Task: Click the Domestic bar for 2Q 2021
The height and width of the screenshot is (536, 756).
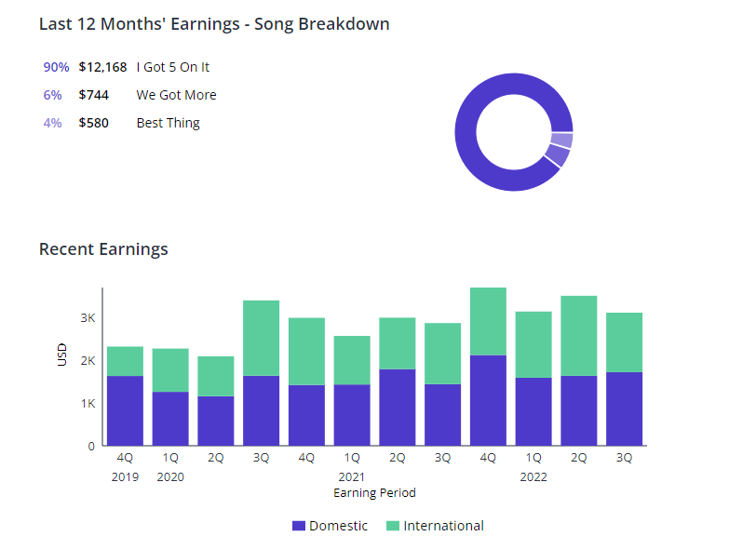Action: click(398, 408)
